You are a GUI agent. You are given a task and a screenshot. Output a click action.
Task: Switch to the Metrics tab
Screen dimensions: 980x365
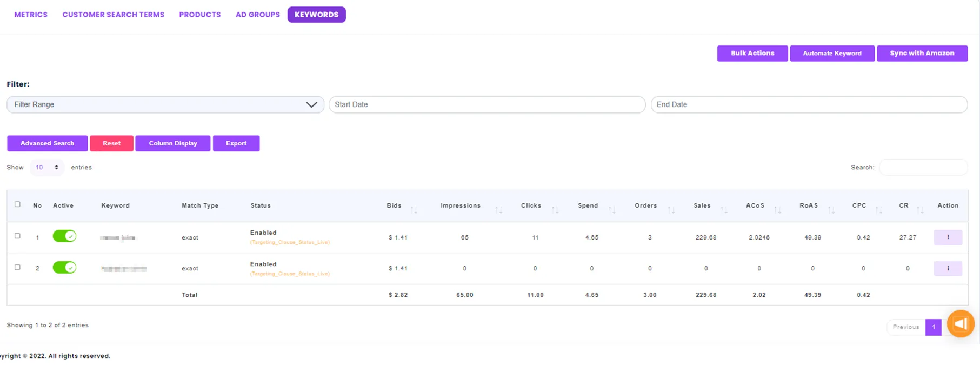pyautogui.click(x=31, y=15)
